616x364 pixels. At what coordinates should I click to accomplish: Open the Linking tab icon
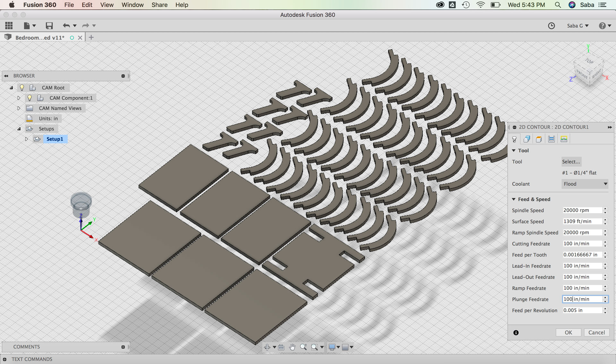[564, 139]
